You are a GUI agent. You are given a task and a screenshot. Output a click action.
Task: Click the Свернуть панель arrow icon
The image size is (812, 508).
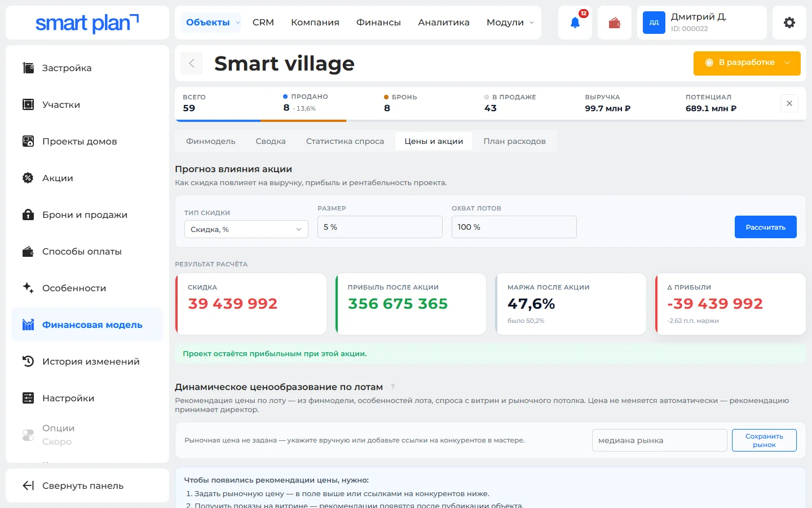point(28,485)
